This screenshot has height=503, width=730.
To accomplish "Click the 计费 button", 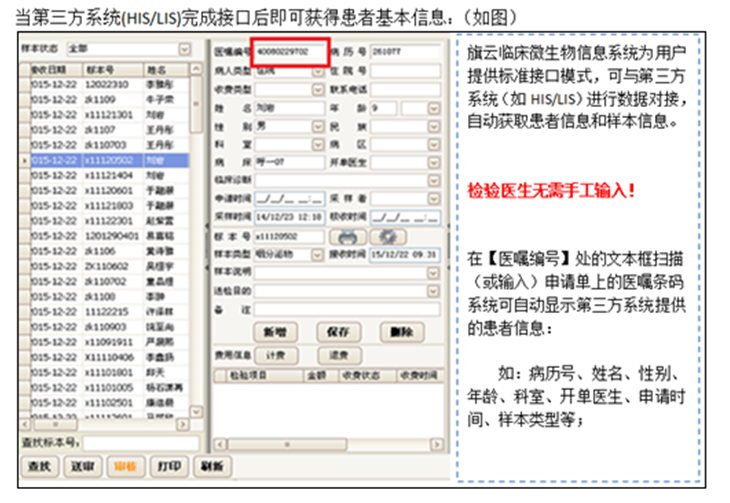I will pos(277,355).
